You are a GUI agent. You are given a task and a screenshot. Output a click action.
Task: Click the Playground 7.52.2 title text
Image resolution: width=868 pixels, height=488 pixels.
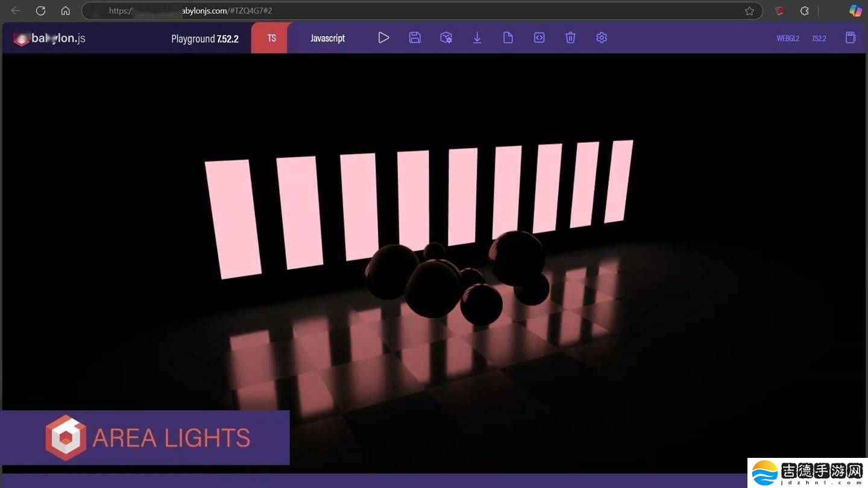pos(205,39)
